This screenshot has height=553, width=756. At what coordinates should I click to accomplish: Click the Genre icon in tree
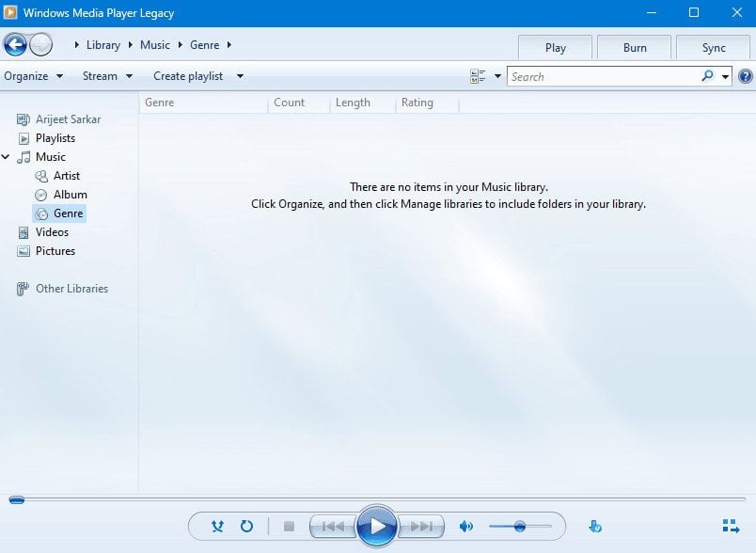pyautogui.click(x=42, y=213)
